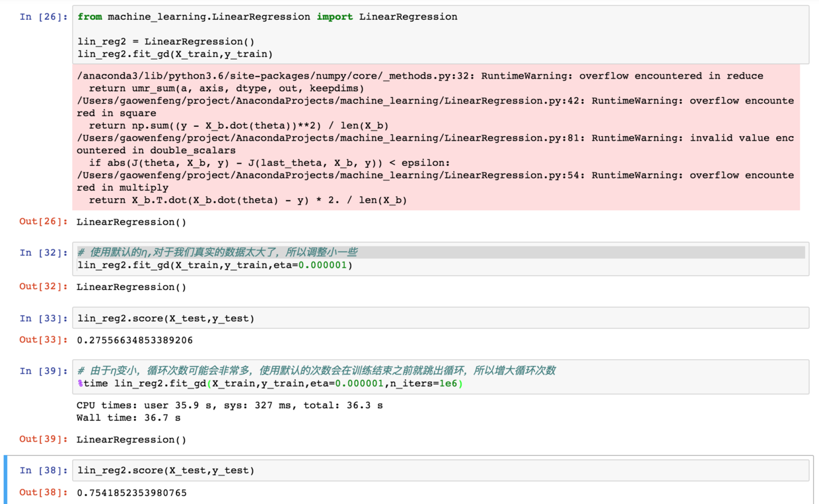The height and width of the screenshot is (504, 819).
Task: Click the 'lin_reg2.fit_gd(X_train,y_train)' line in In [26]
Action: click(x=175, y=54)
